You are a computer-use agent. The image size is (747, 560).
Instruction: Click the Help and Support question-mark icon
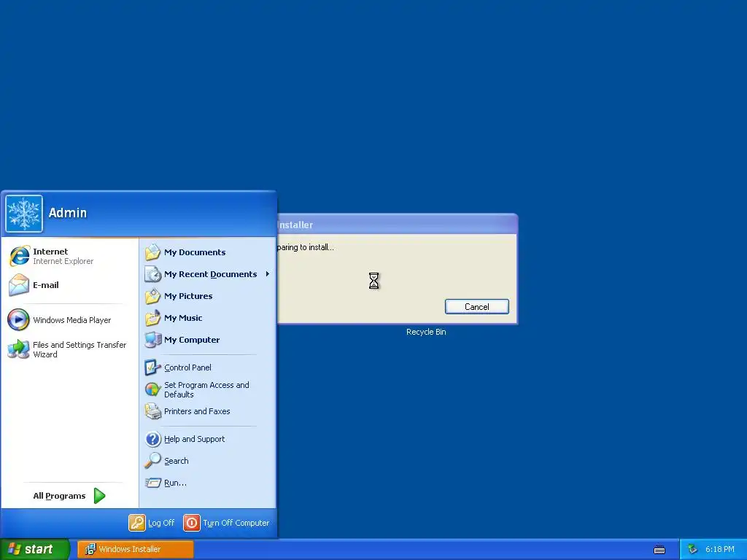(153, 438)
